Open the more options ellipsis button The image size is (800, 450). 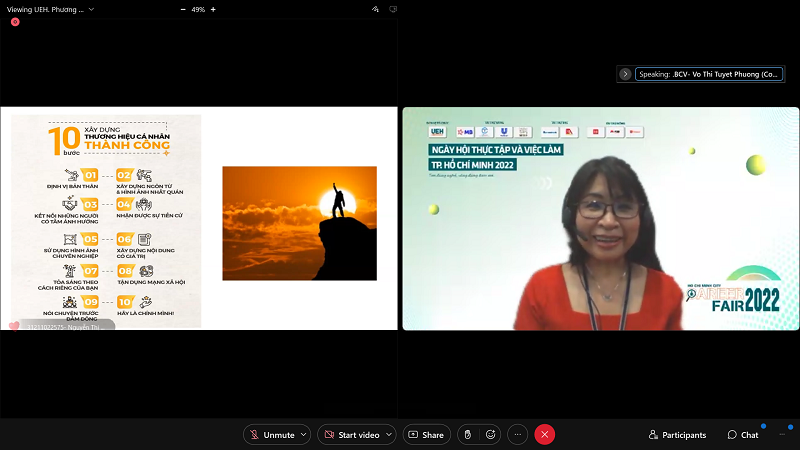(517, 435)
